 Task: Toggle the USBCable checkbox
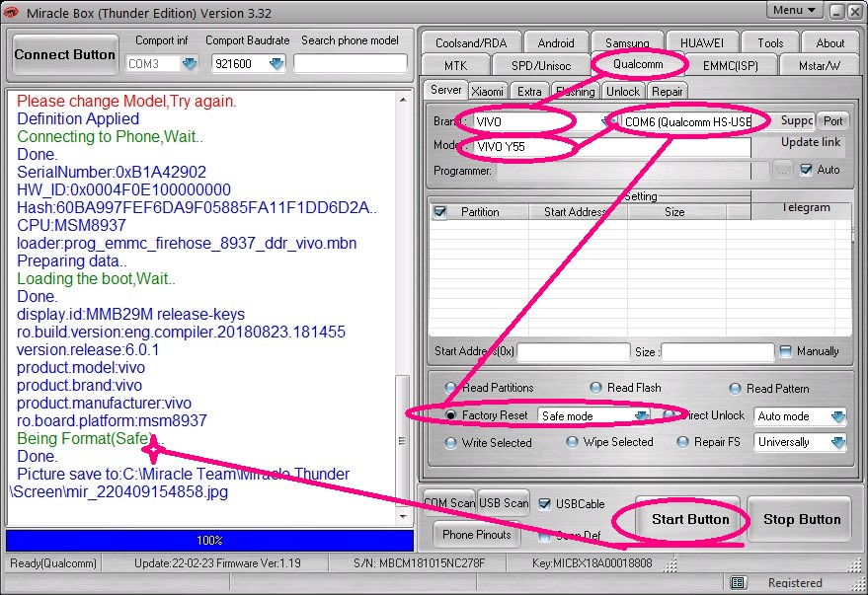pos(545,504)
